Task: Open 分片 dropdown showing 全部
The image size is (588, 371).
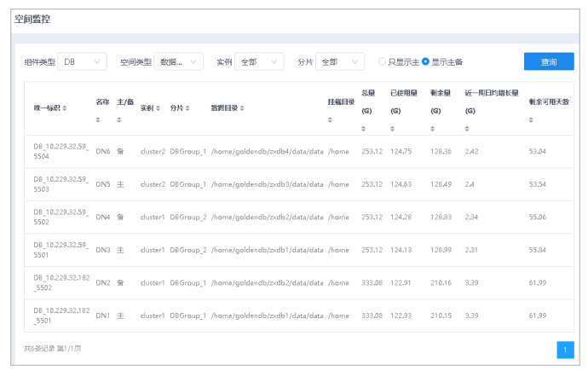Action: (340, 61)
